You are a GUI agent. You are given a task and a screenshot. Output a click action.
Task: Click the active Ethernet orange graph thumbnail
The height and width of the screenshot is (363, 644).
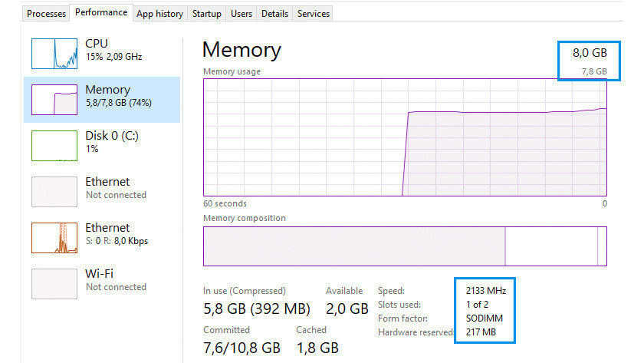pyautogui.click(x=54, y=237)
